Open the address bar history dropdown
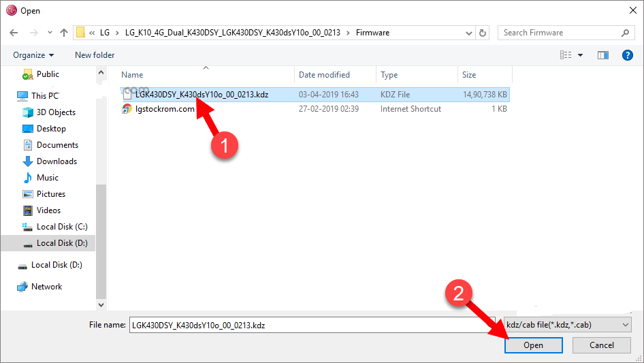This screenshot has height=363, width=644. (x=469, y=33)
